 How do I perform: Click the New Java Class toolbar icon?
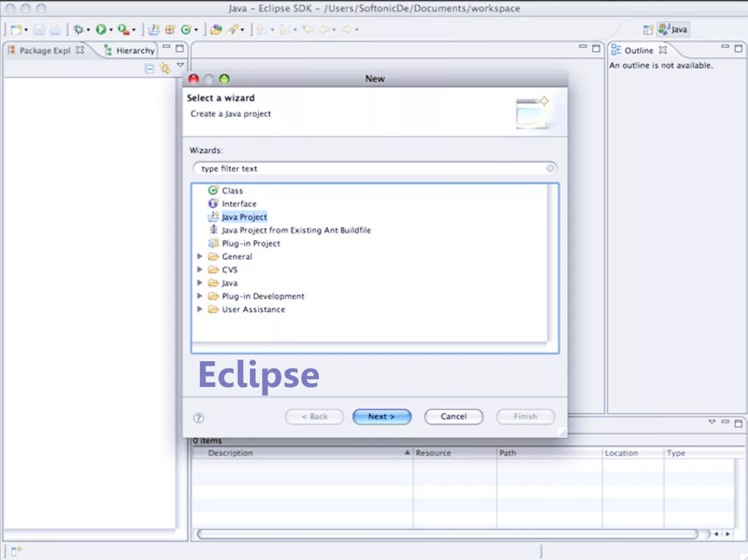click(186, 29)
